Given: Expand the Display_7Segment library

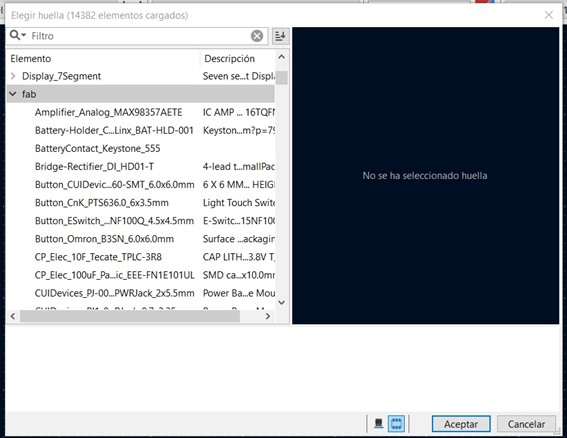Looking at the screenshot, I should (x=13, y=76).
